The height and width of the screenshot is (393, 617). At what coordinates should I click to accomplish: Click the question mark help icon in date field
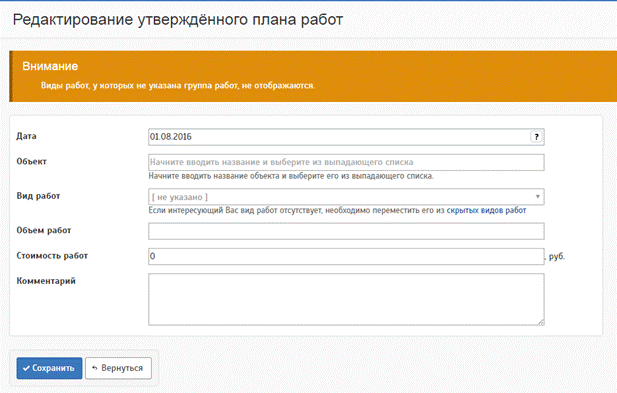pos(536,137)
